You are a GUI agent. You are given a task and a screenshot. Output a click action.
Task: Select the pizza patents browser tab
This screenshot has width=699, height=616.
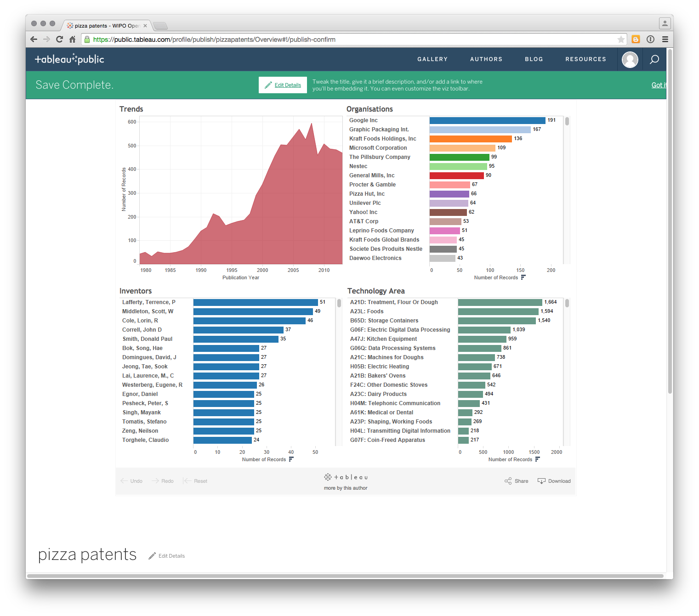(106, 26)
